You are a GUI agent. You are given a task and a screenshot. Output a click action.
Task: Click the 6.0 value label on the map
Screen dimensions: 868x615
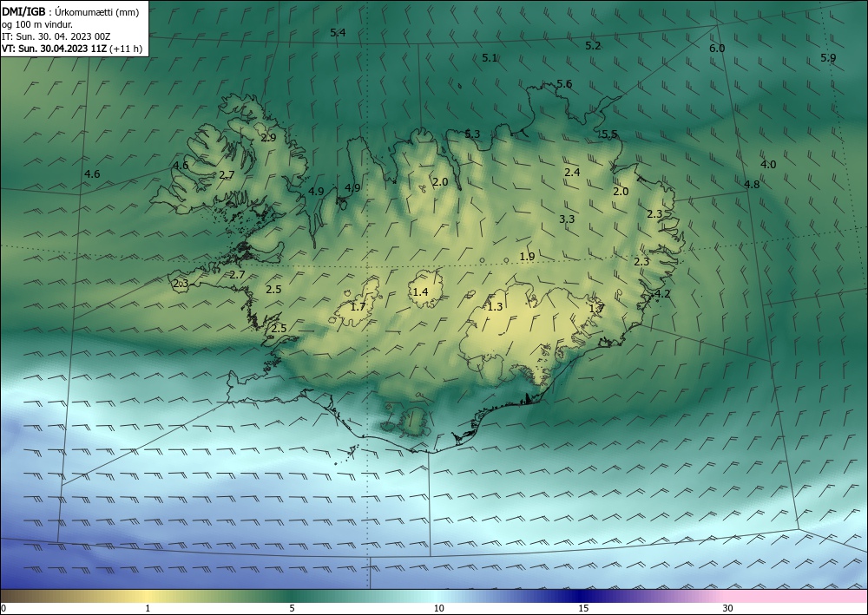(x=717, y=49)
